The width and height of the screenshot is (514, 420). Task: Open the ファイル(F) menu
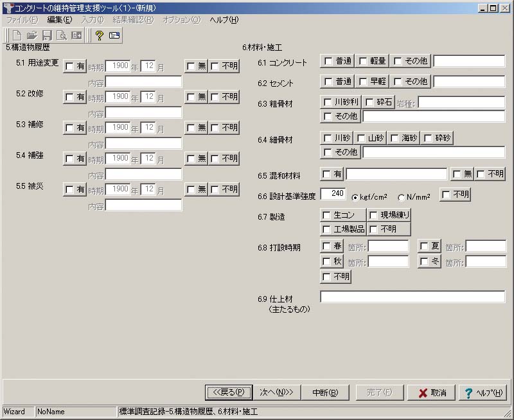pos(22,20)
